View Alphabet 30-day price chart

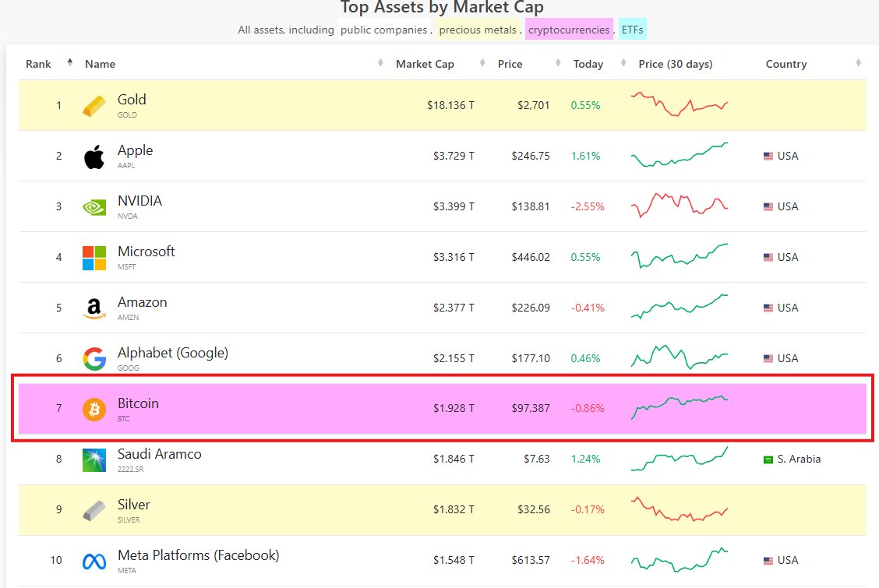[680, 357]
